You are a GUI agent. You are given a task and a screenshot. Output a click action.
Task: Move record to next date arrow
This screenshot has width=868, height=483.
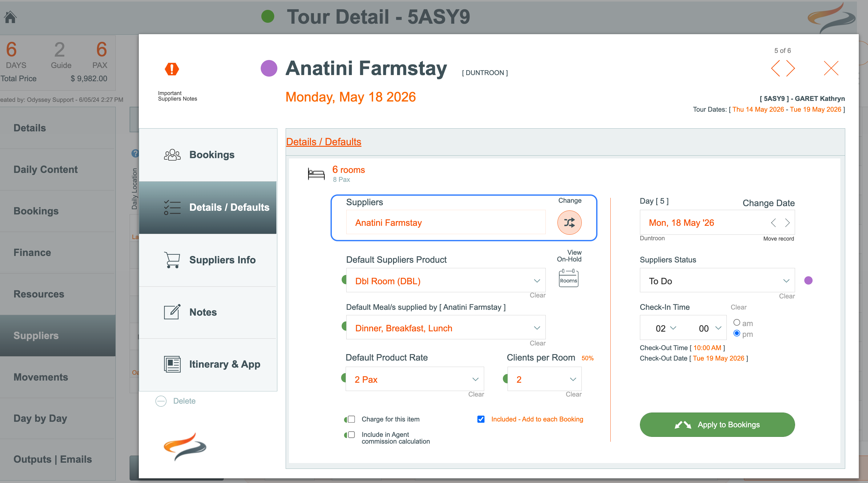pos(787,223)
